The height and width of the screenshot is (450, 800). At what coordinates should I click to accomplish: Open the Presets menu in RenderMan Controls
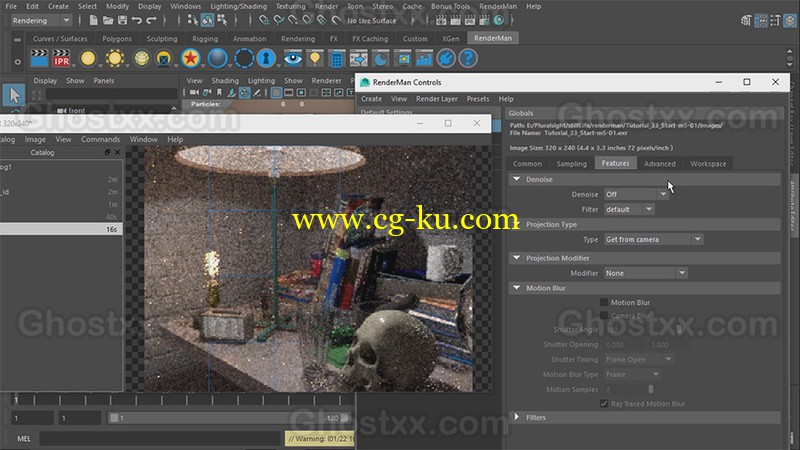coord(478,99)
